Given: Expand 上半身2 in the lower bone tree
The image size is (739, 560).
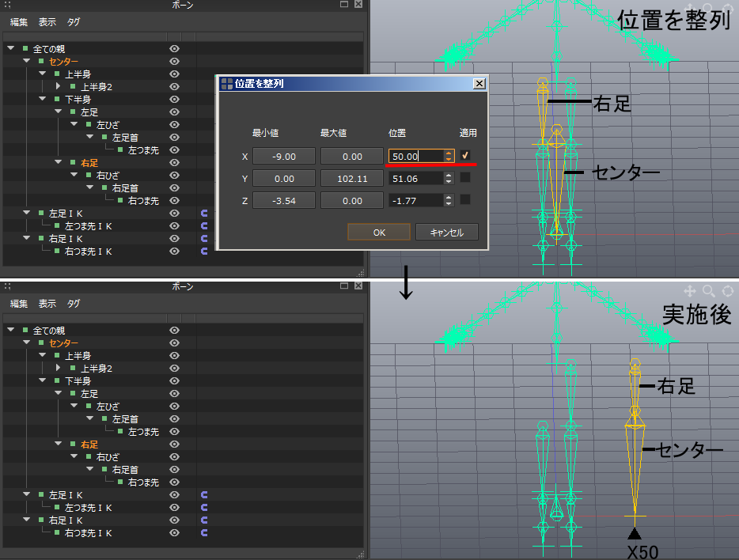Looking at the screenshot, I should click(x=58, y=368).
